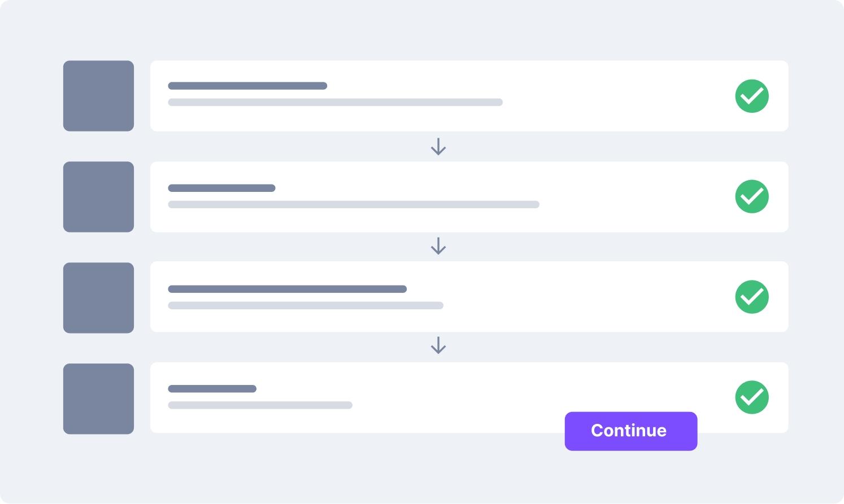Click the down arrow between first and second steps
The height and width of the screenshot is (504, 844).
coord(438,147)
